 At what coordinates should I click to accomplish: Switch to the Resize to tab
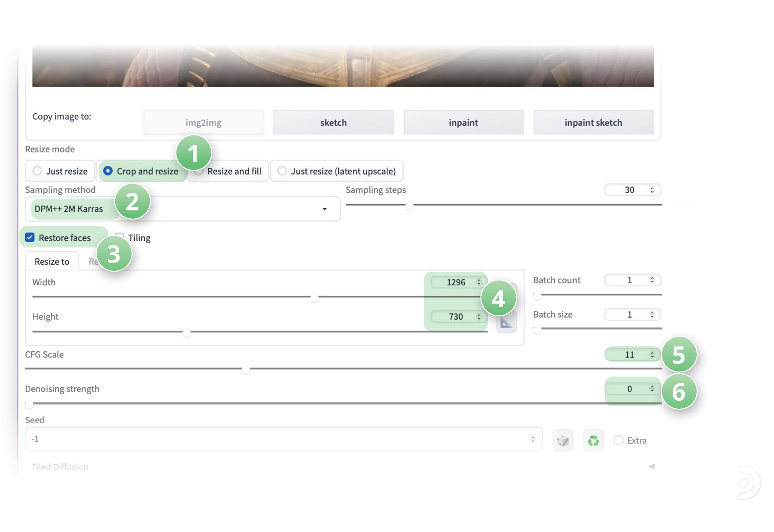point(52,262)
